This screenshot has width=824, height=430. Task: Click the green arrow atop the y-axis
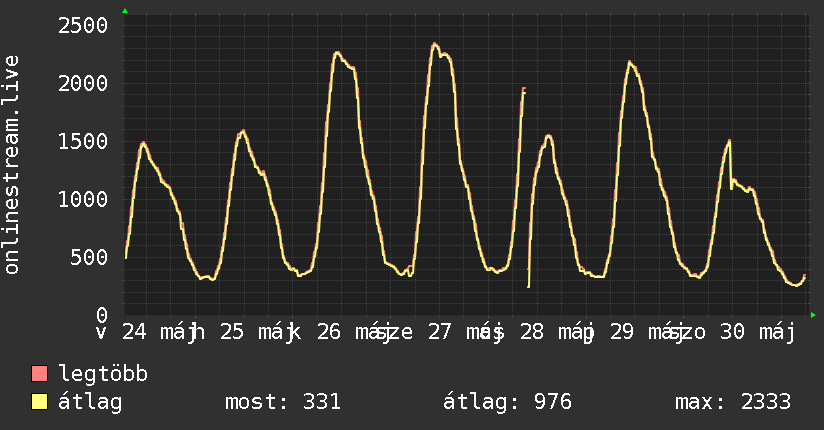point(125,11)
